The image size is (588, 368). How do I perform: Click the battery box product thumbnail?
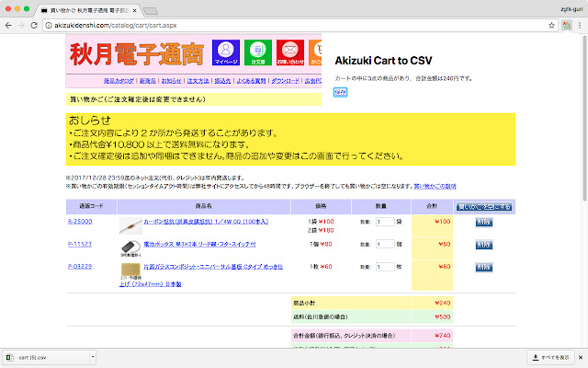(x=130, y=248)
